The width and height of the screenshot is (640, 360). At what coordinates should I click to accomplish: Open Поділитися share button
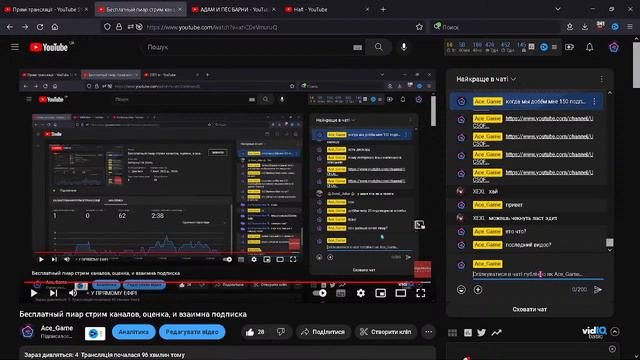[323, 332]
